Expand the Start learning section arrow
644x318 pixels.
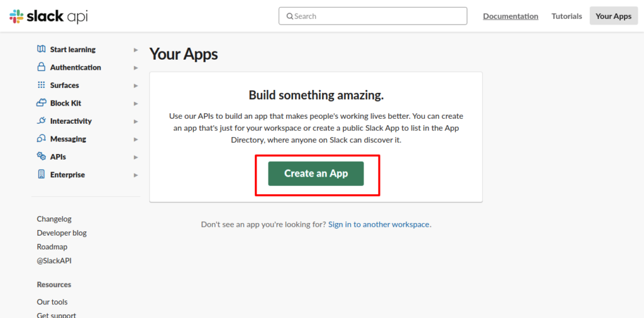pyautogui.click(x=136, y=50)
